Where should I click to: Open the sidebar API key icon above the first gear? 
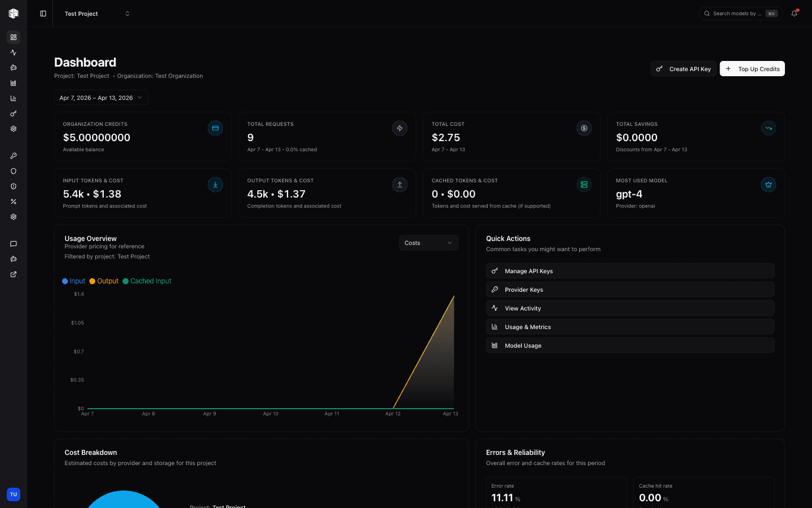14,113
